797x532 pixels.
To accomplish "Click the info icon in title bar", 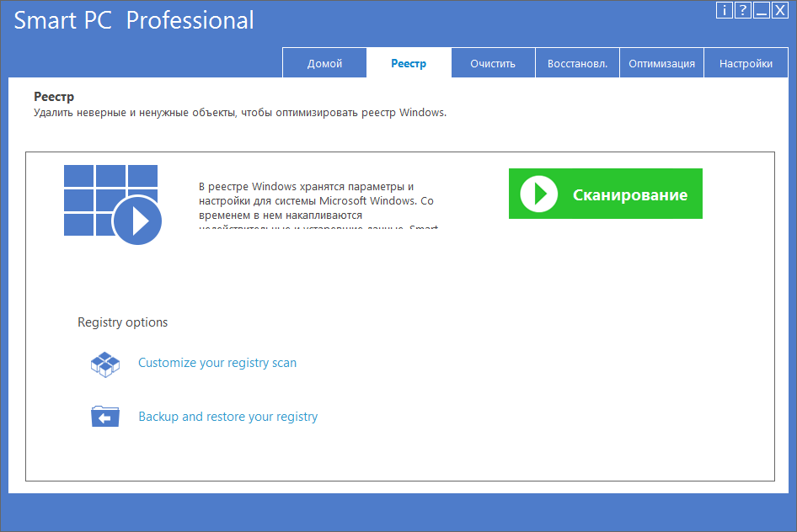I will click(x=725, y=10).
